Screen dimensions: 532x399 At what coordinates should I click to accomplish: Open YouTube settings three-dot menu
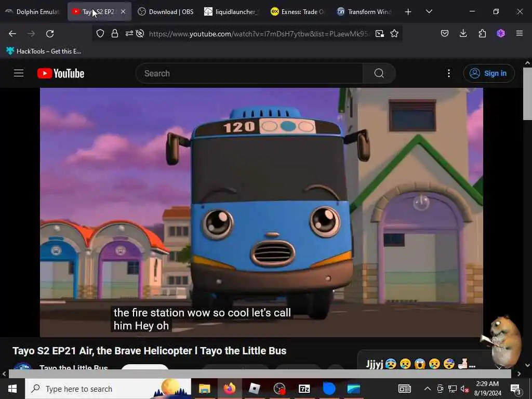tap(448, 73)
